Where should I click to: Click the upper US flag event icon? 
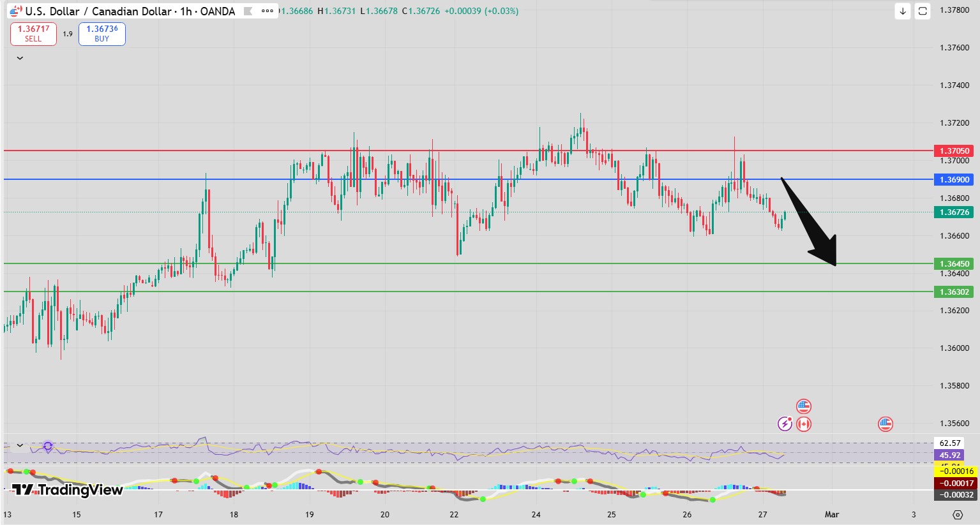[804, 406]
